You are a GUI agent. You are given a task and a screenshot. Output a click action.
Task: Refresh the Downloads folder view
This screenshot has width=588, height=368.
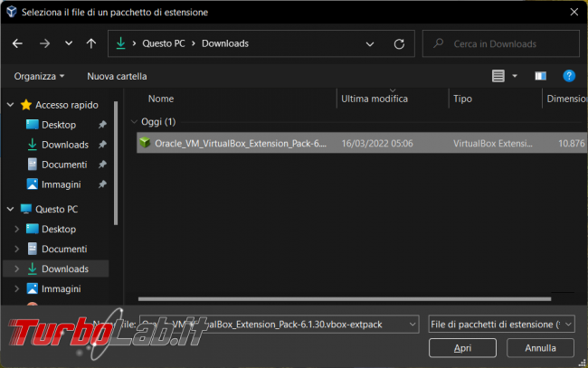tap(399, 44)
